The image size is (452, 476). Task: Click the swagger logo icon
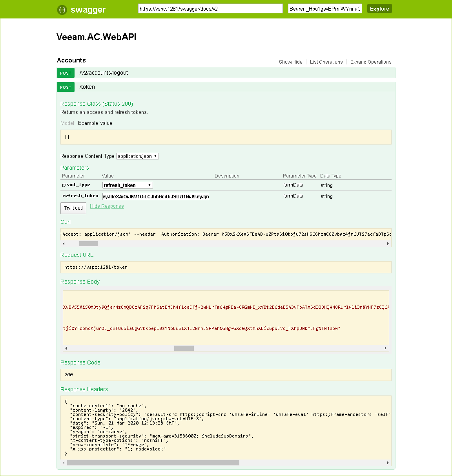[62, 10]
